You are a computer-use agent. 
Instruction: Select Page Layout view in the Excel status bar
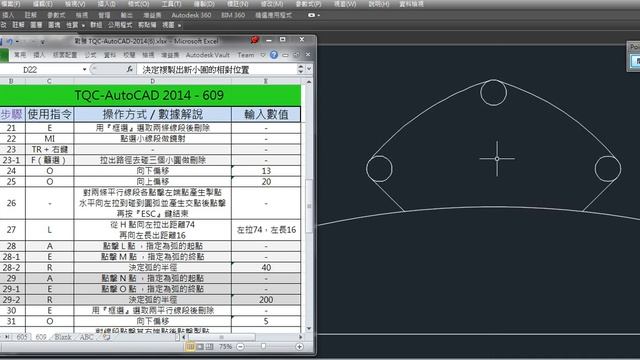point(200,347)
